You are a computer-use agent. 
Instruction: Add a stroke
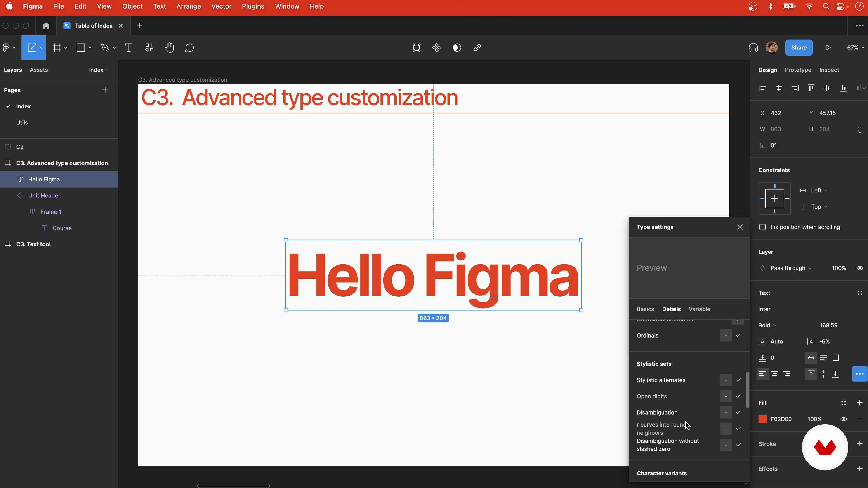(860, 444)
